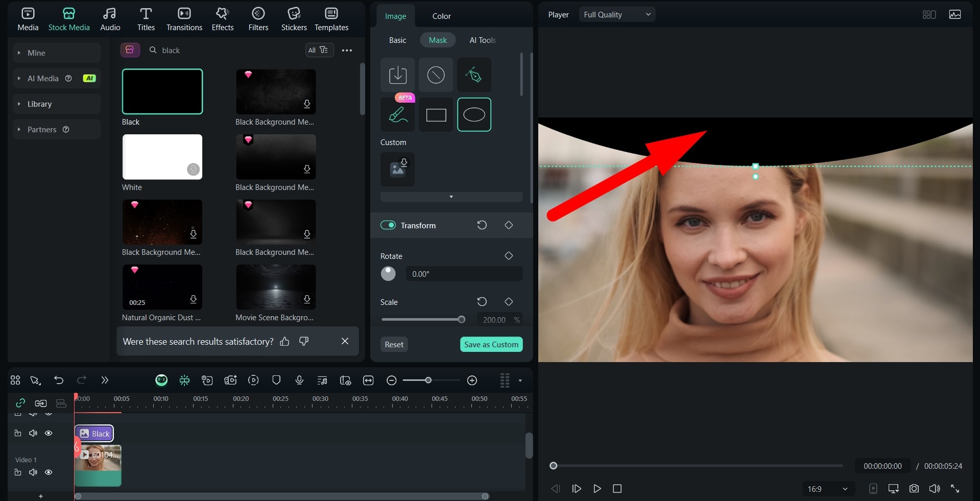
Task: Open the AI Tools sub-tab
Action: pos(482,40)
